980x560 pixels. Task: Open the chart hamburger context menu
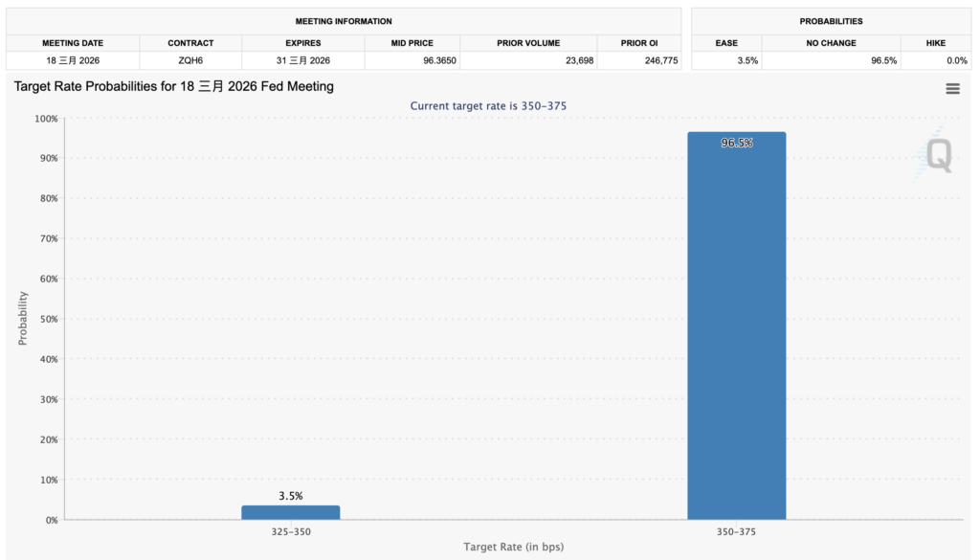tap(952, 88)
